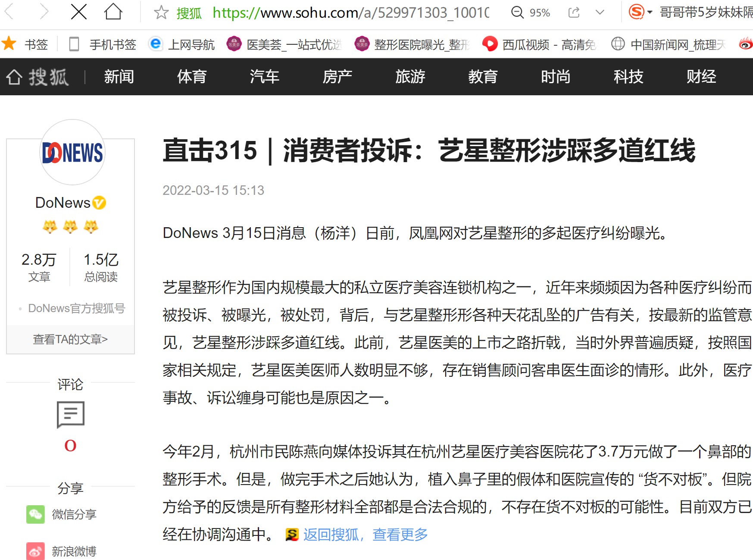This screenshot has height=560, width=753.
Task: Open the 医美荟_一站式优选 bookmark
Action: 284,44
